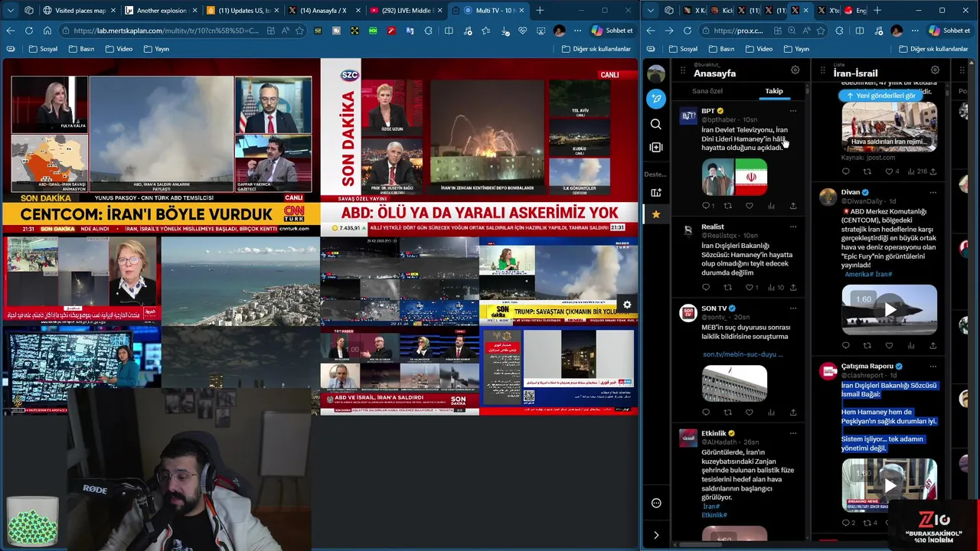Image resolution: width=980 pixels, height=551 pixels.
Task: Open the profile avatar in X Pro sidebar
Action: (x=656, y=74)
